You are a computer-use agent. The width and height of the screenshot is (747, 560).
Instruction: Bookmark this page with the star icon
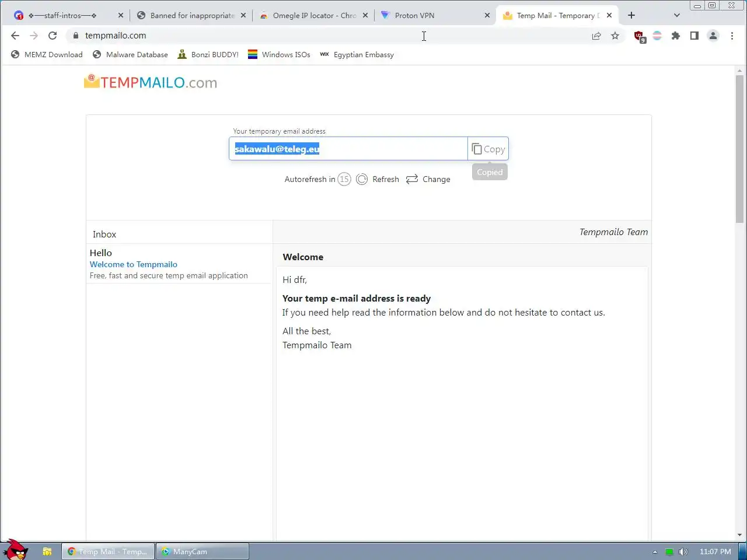(615, 36)
